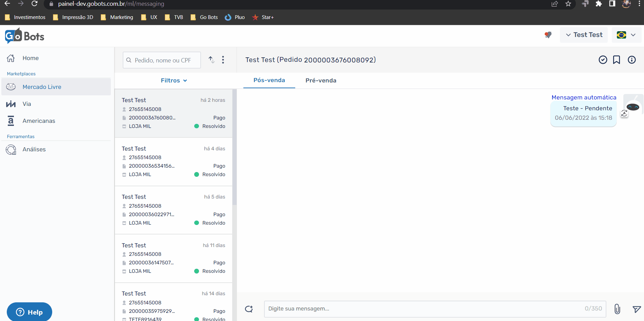Screen dimensions: 644x321
Task: Open the Help button
Action: (x=29, y=312)
